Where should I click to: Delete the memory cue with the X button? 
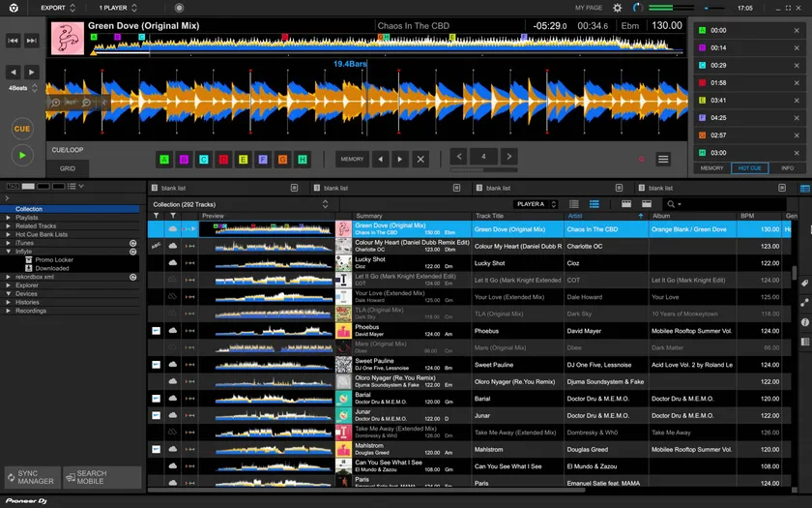(x=420, y=160)
